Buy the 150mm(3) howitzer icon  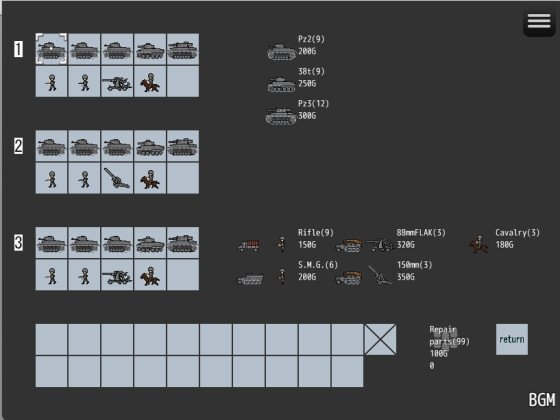pyautogui.click(x=380, y=275)
